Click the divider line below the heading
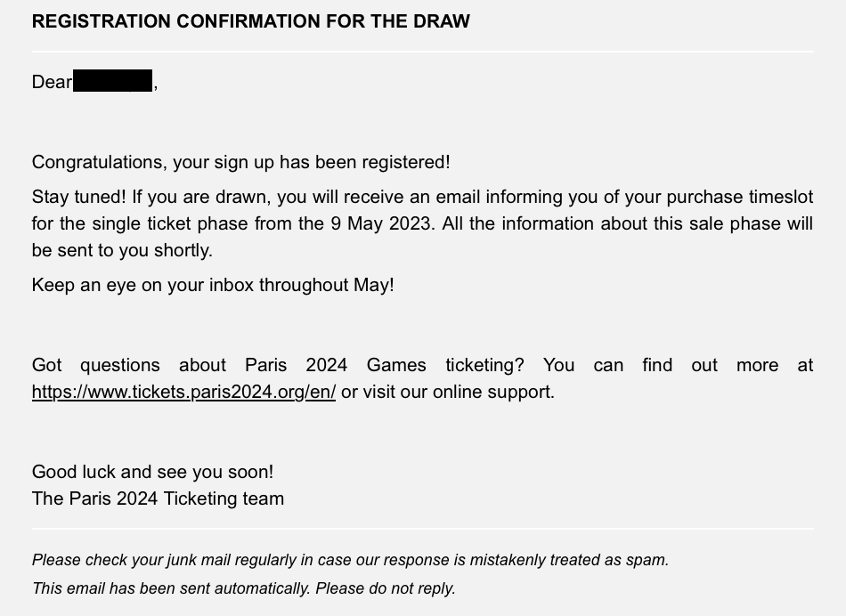846x616 pixels. 423,52
